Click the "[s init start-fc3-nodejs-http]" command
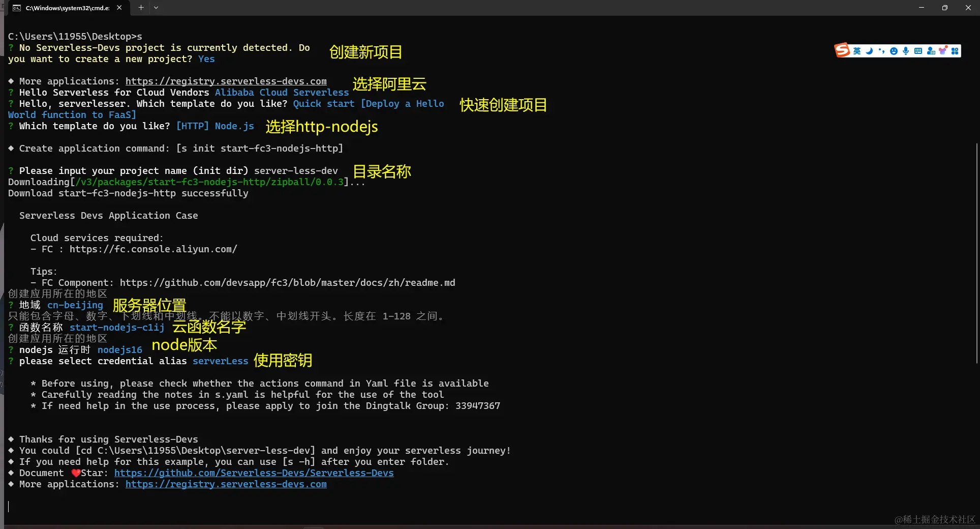 coord(260,149)
